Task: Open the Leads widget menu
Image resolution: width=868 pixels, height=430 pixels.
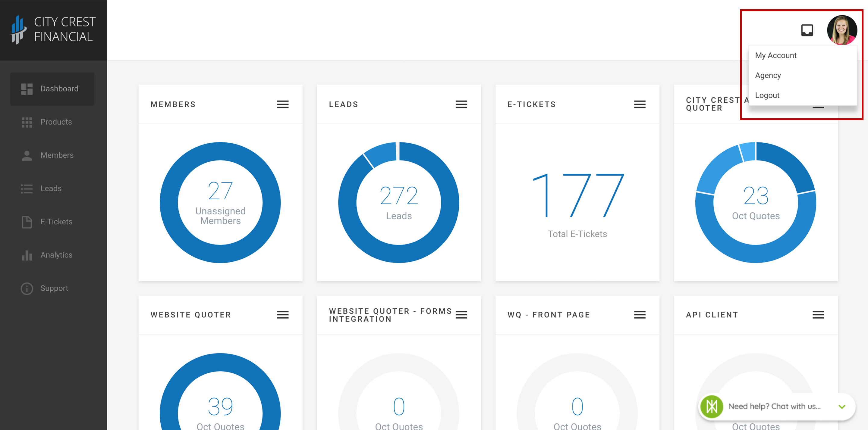Action: coord(462,104)
